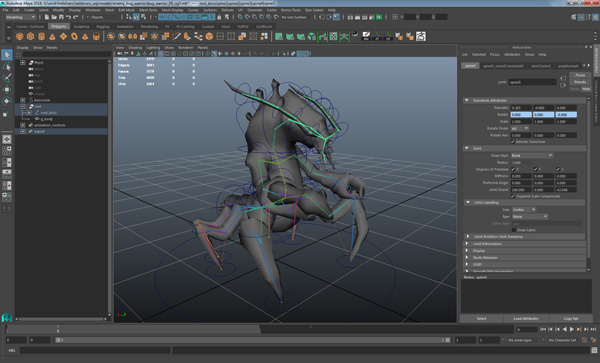This screenshot has width=600, height=363.
Task: Create a polygon cube from shelf
Action: click(x=31, y=36)
